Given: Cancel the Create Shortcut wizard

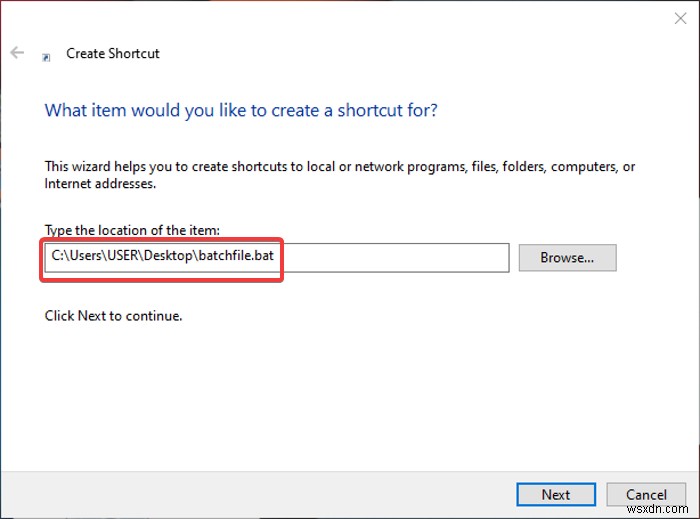Looking at the screenshot, I should [646, 494].
